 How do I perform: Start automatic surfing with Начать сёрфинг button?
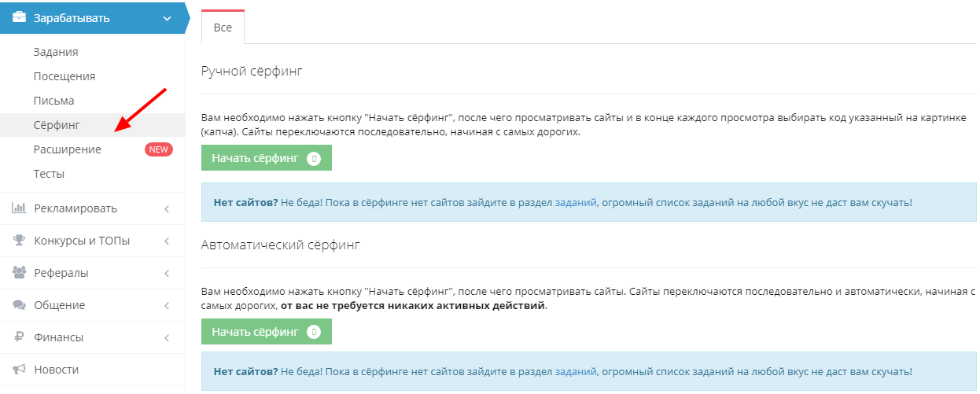(x=266, y=332)
